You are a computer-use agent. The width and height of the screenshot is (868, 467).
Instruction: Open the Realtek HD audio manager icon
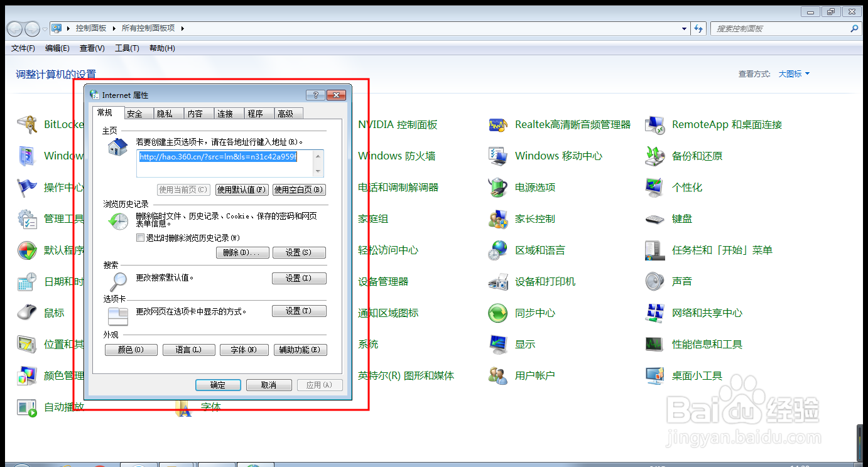[x=498, y=124]
